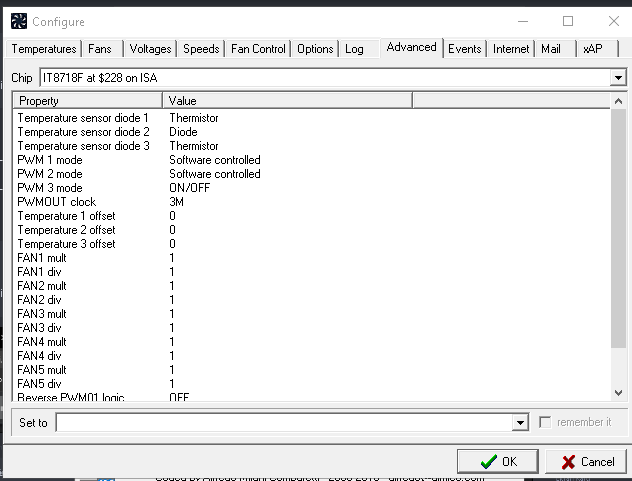Viewport: 632px width, 481px height.
Task: Click the scroll down arrow of property list
Action: 618,393
